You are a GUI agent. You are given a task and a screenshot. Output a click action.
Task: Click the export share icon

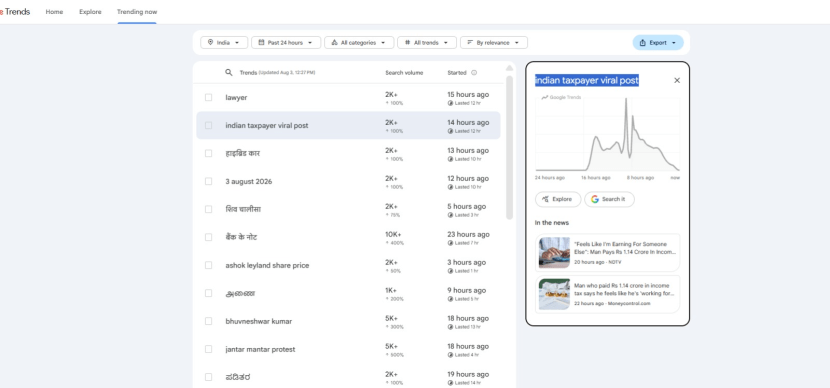[643, 43]
